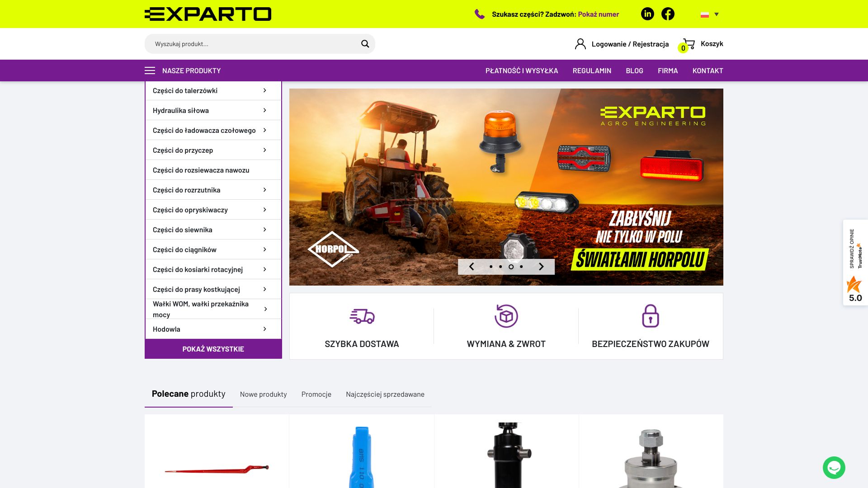Click the hamburger menu icon

tap(150, 70)
